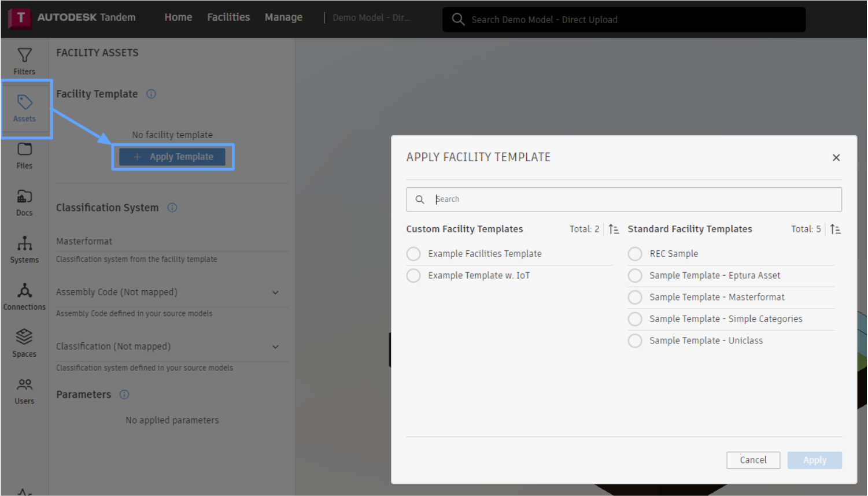The width and height of the screenshot is (868, 496).
Task: Click the template Search field in dialog
Action: [624, 199]
